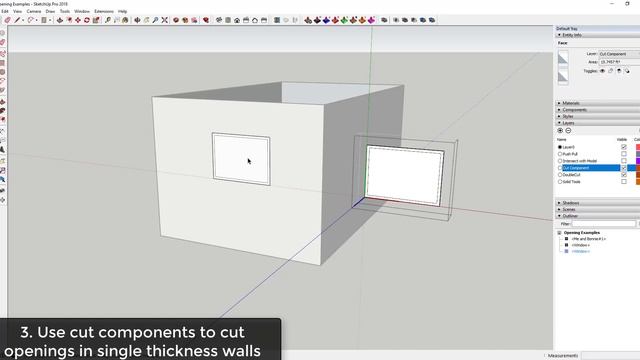Click the blue solid-shape toolbar icon
This screenshot has height=360, width=640.
tap(326, 20)
